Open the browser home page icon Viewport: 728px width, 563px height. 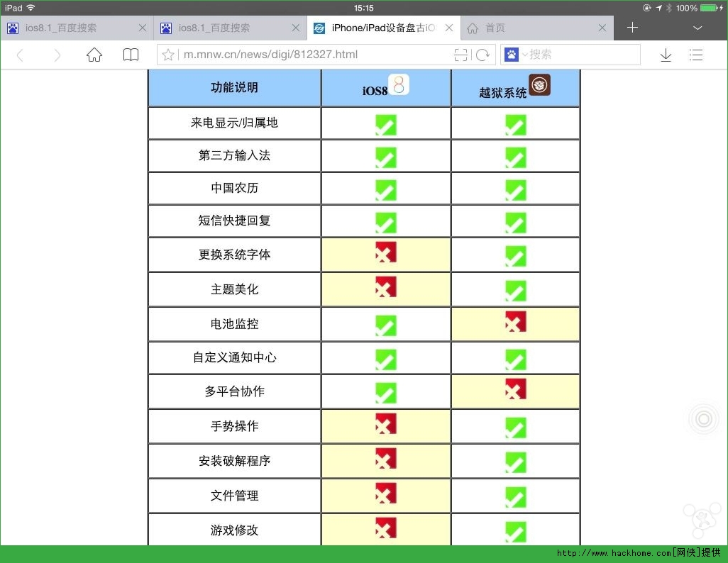pos(94,55)
